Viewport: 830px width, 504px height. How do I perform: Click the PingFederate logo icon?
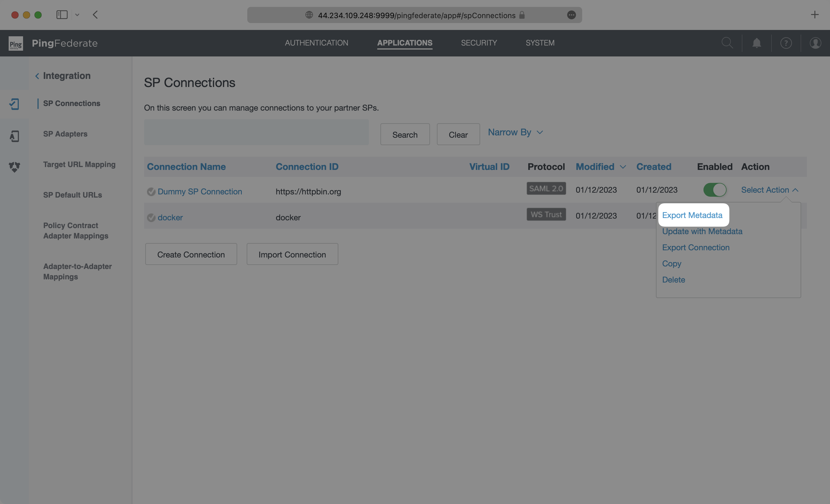pos(15,43)
